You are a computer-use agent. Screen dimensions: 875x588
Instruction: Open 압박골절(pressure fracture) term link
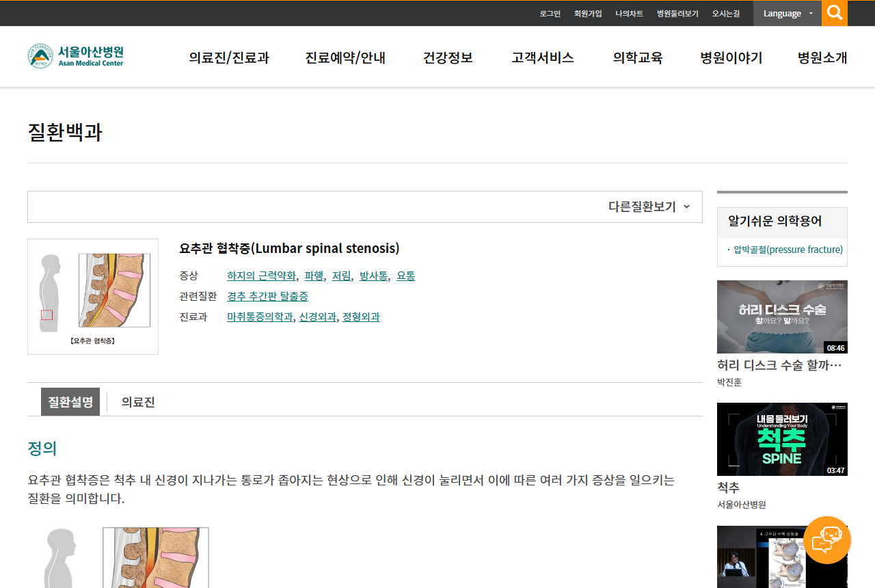coord(788,250)
